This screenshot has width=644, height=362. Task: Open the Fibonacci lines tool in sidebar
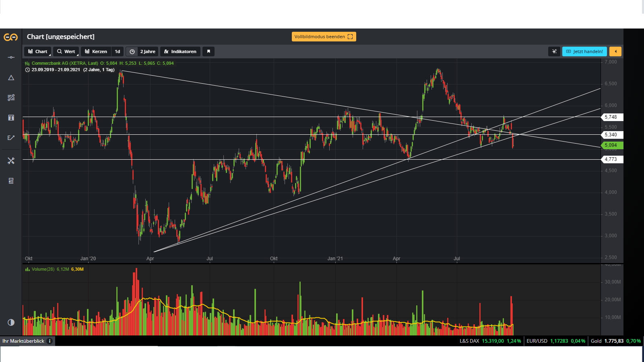click(x=11, y=98)
